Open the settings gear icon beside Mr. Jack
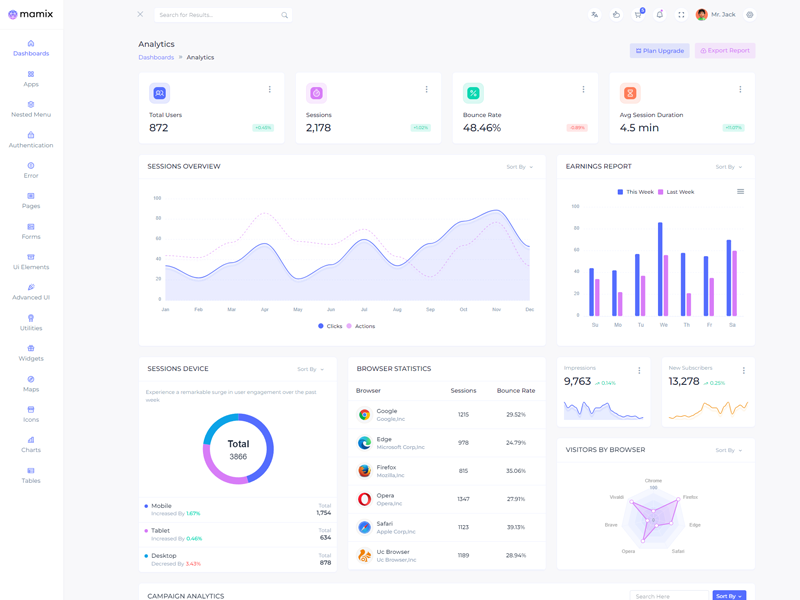 click(x=750, y=15)
